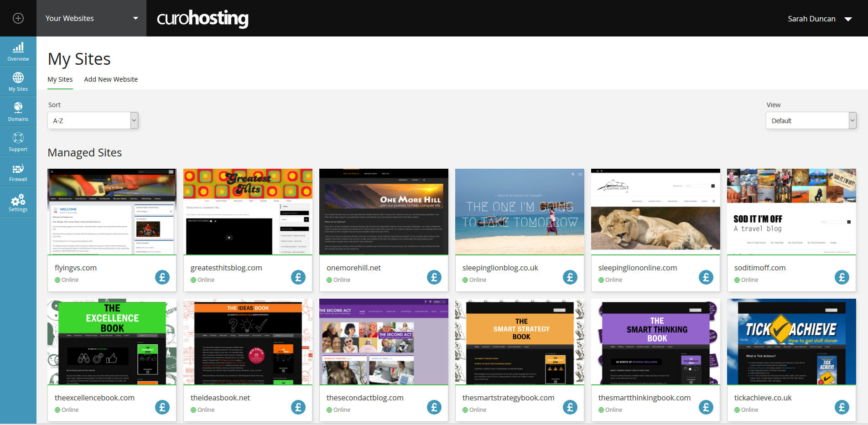Click The Smart Strategy Book thumbnail

point(520,342)
